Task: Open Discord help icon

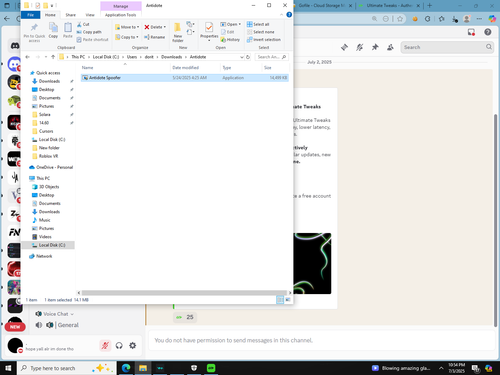Action: (x=488, y=32)
